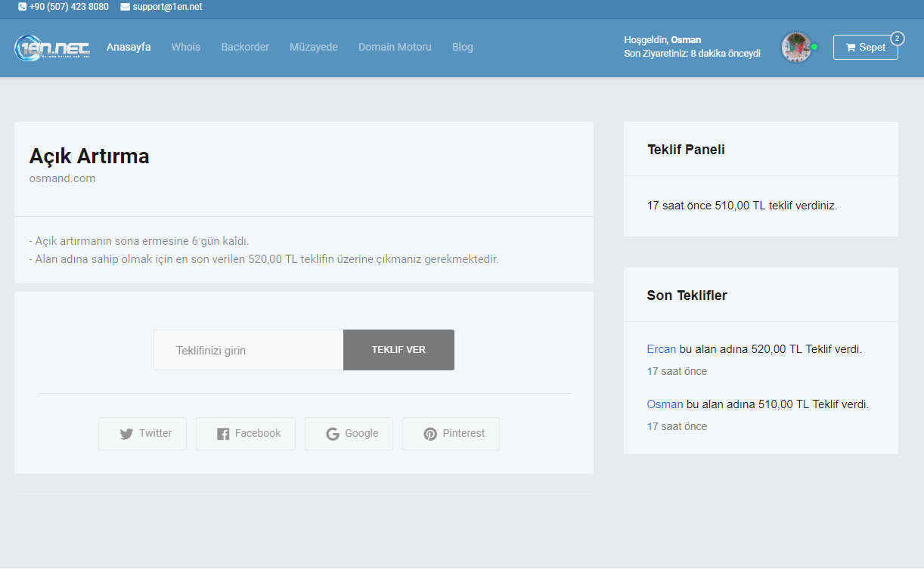Click the shopping cart icon
Screen dimensions: 924x585
click(851, 48)
